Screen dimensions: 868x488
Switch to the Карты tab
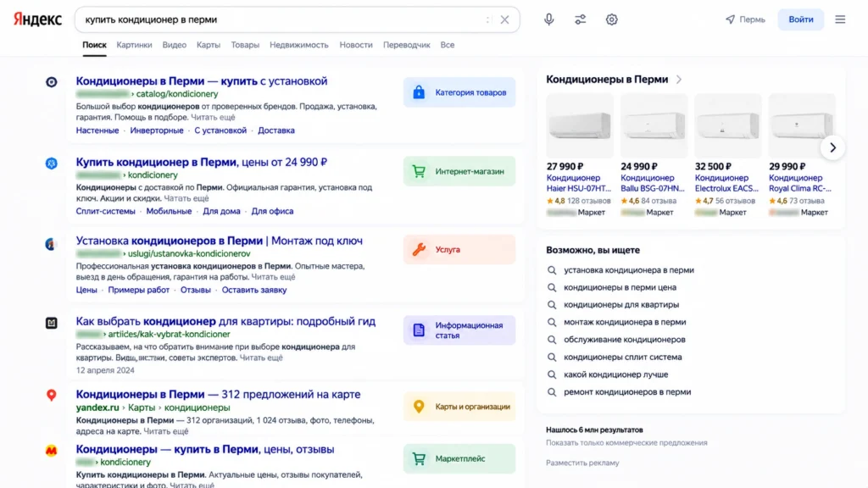(209, 45)
